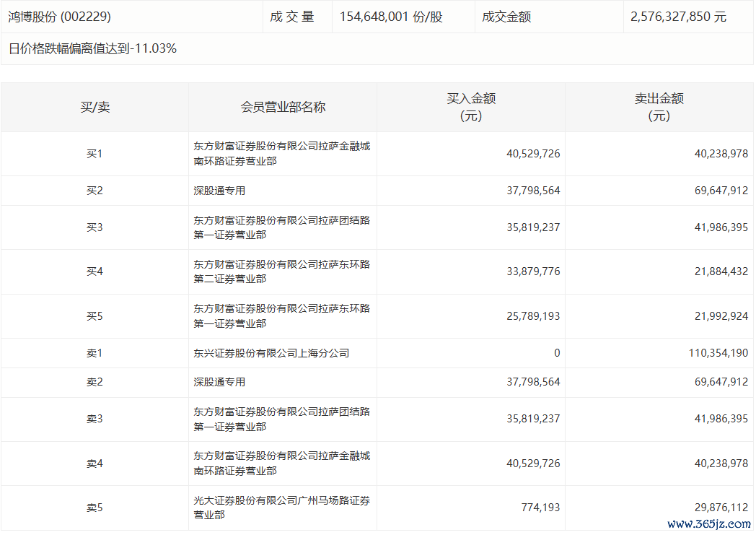This screenshot has width=756, height=535.
Task: Click buy amount 37,798,564 in 卖2 row
Action: pos(533,382)
